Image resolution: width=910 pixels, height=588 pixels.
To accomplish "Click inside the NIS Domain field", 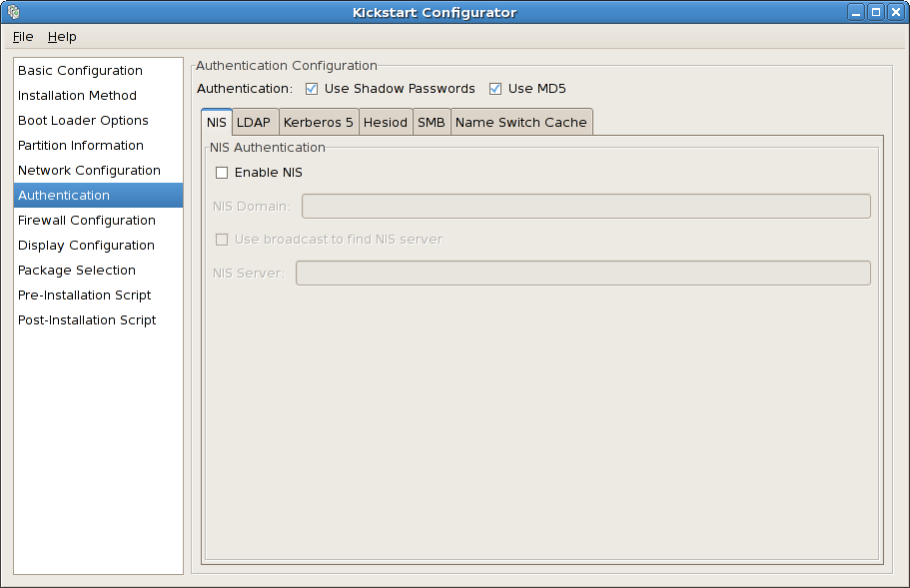I will tap(583, 206).
